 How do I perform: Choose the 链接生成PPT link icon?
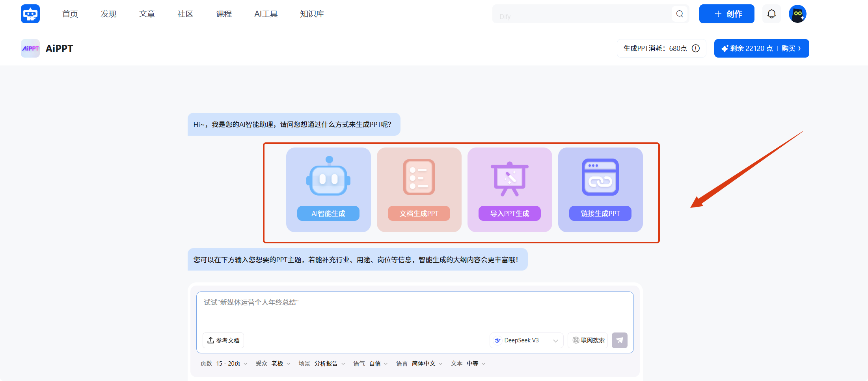600,177
